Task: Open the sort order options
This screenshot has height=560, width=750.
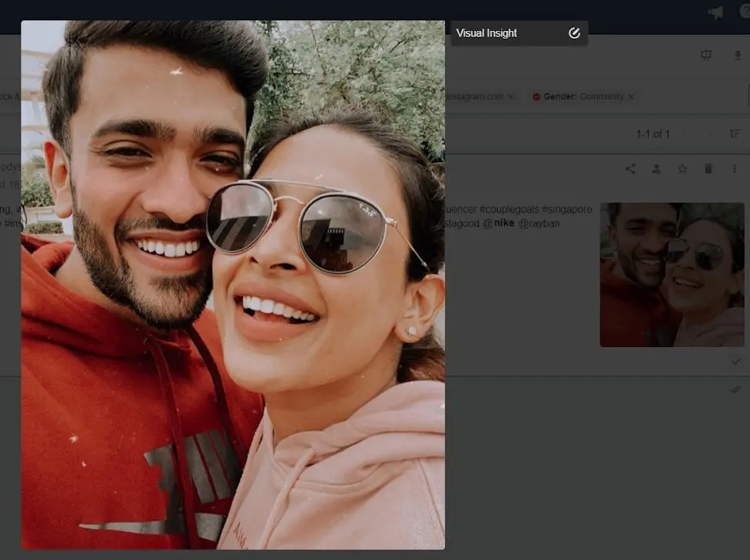Action: tap(735, 134)
